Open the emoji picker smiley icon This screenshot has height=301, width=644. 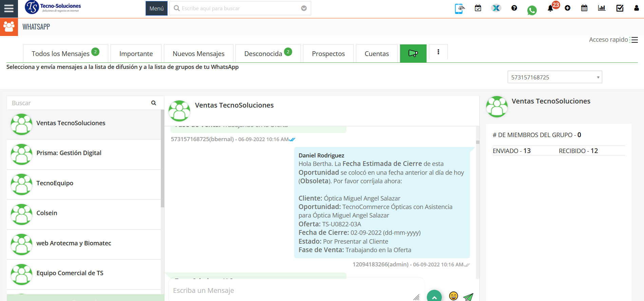click(453, 296)
